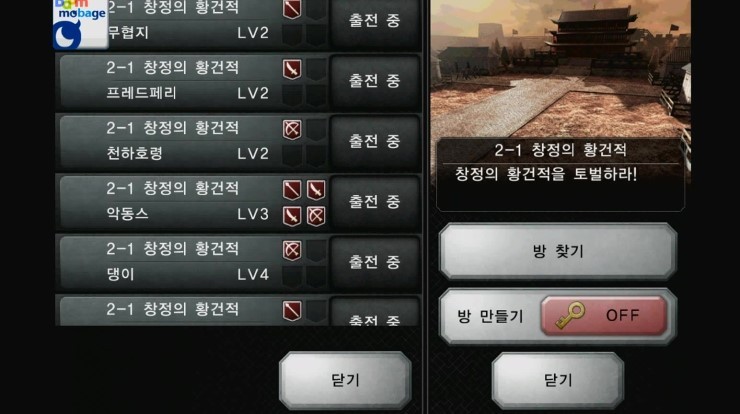Click 출전 중 button for 댕이
This screenshot has height=414, width=740.
pos(374,262)
